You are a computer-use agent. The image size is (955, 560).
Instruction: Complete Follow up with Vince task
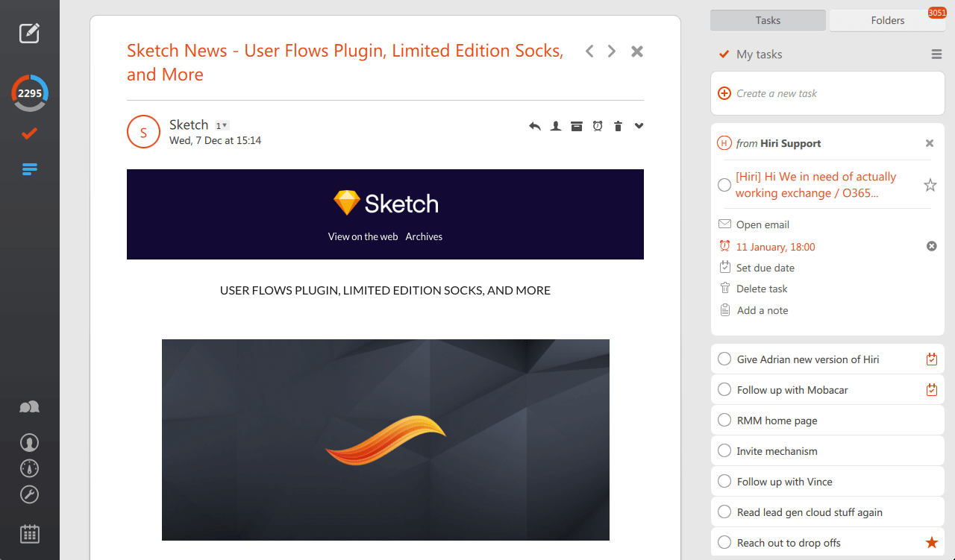tap(724, 482)
